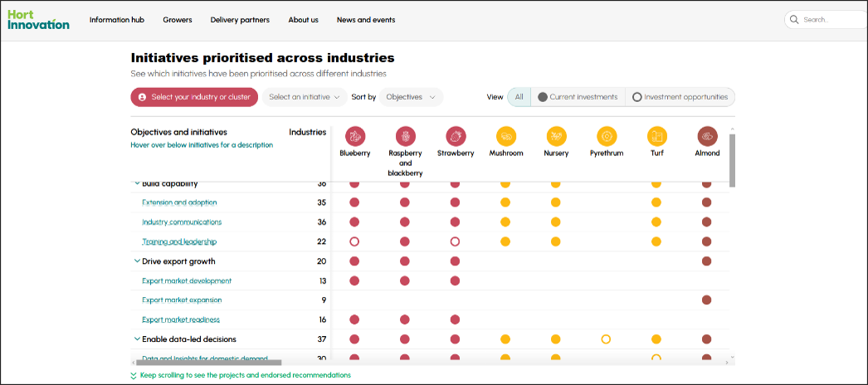Open the Export market expansion link
Viewport: 868px width, 385px height.
182,300
